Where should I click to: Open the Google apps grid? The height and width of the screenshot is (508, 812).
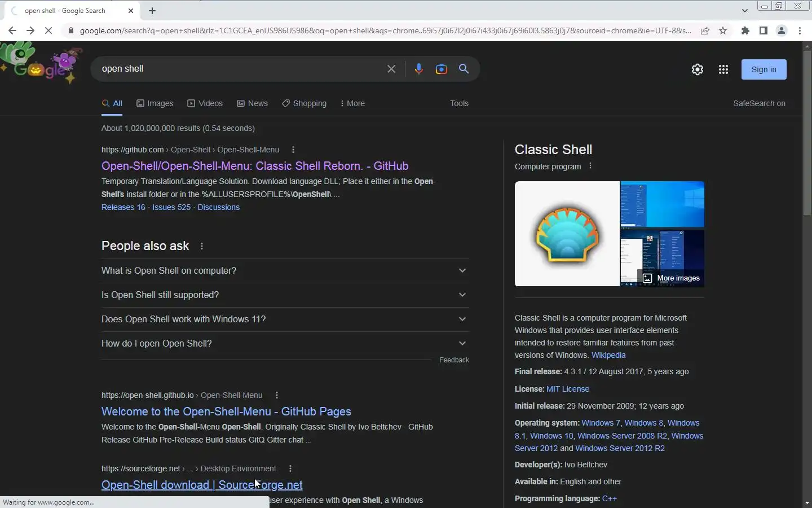pos(723,69)
